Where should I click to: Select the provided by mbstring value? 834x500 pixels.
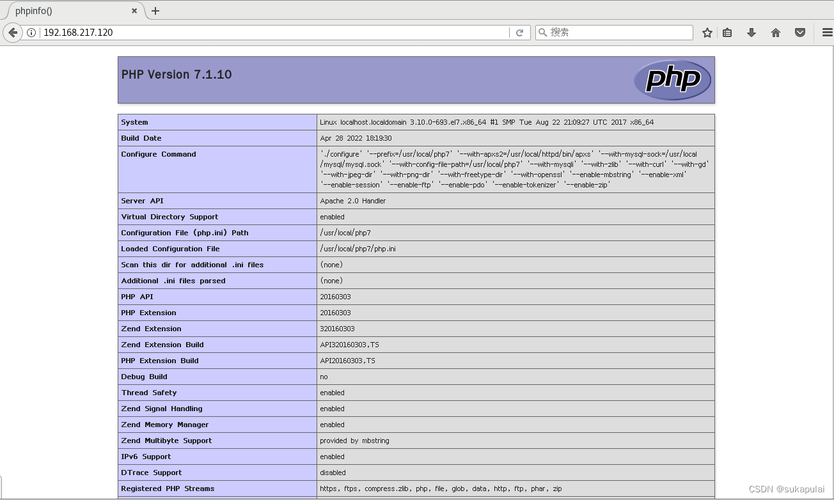pos(355,440)
